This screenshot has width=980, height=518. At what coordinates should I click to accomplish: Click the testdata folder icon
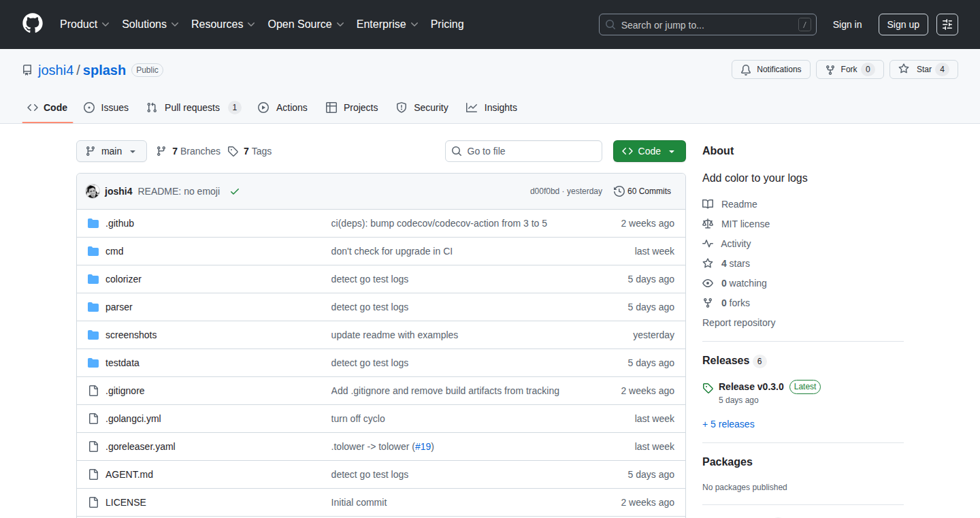pyautogui.click(x=93, y=363)
